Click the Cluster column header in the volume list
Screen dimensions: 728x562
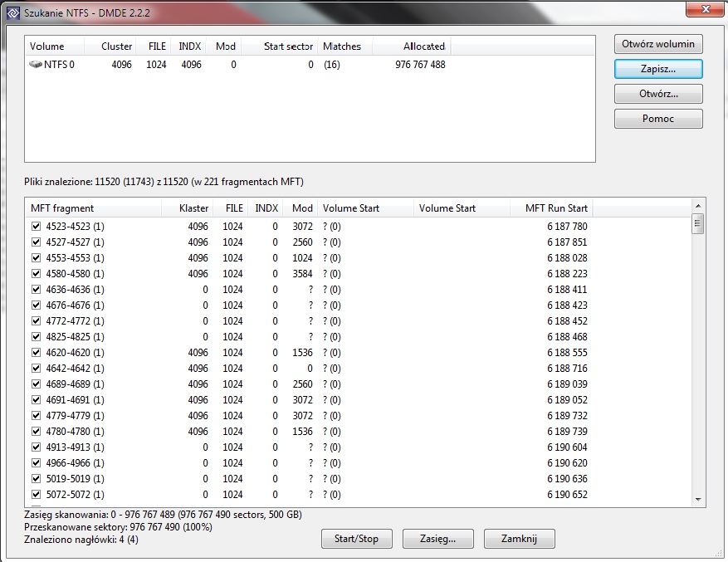coord(110,46)
